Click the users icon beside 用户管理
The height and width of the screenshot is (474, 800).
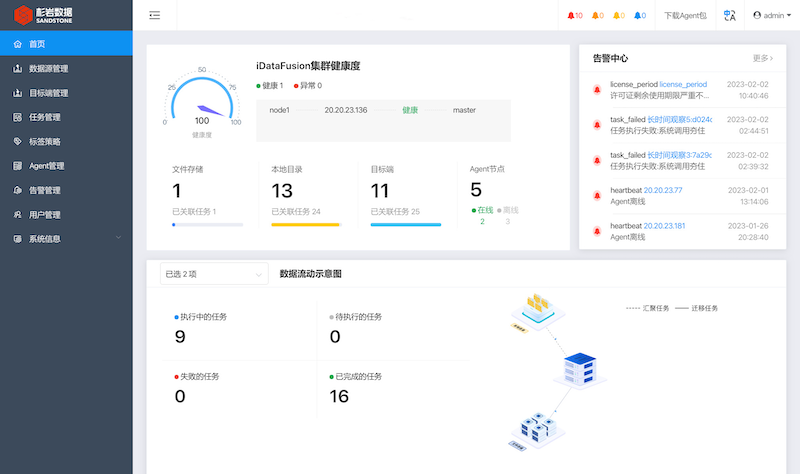[17, 215]
